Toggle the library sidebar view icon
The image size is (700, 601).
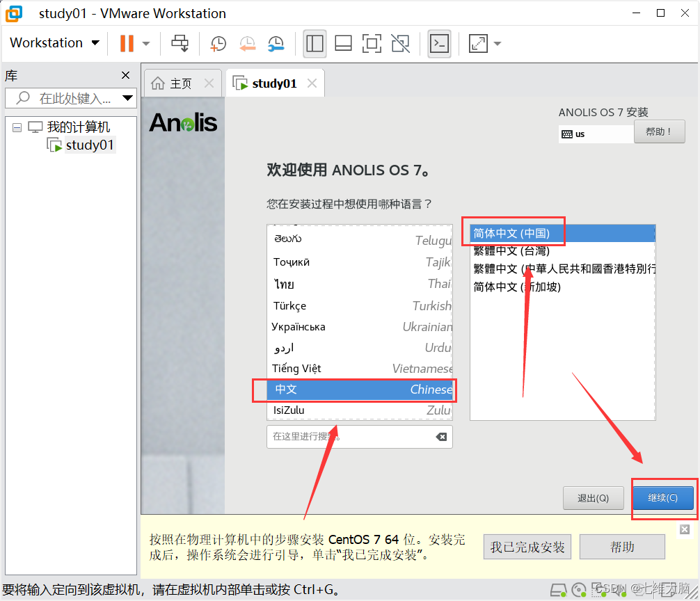(x=315, y=44)
